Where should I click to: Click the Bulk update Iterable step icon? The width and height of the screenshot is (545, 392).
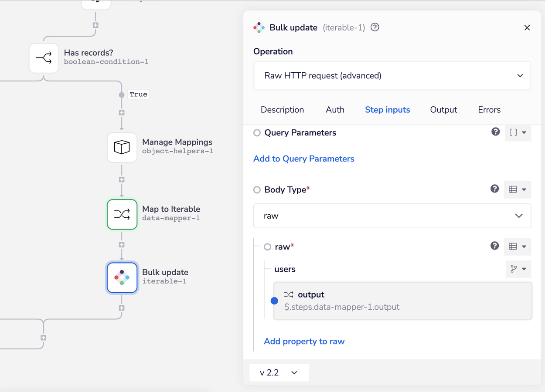point(122,277)
